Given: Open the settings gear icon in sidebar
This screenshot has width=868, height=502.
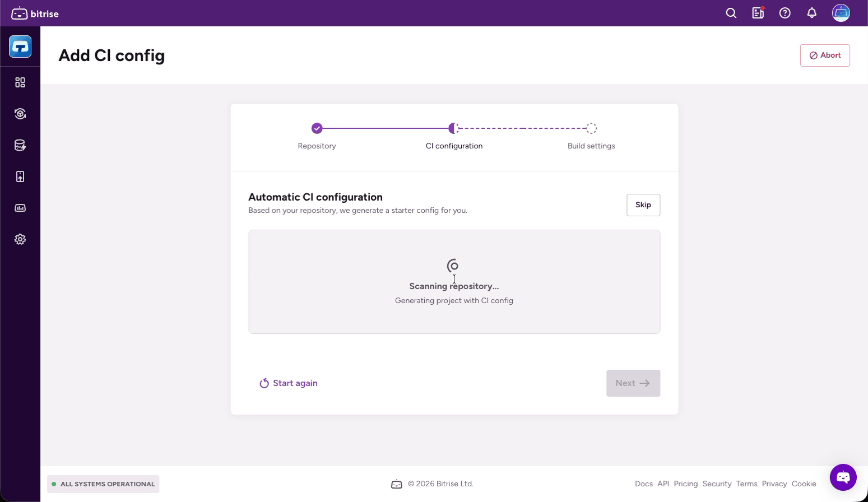Looking at the screenshot, I should pos(20,239).
